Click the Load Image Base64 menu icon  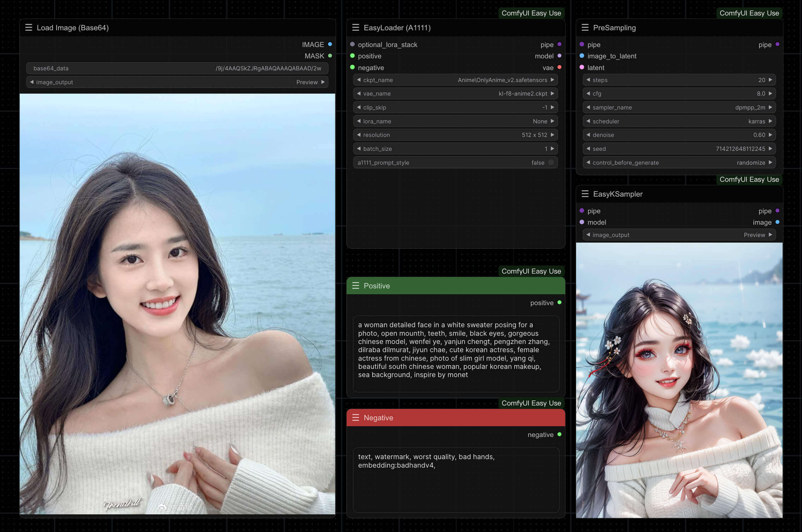coord(28,27)
